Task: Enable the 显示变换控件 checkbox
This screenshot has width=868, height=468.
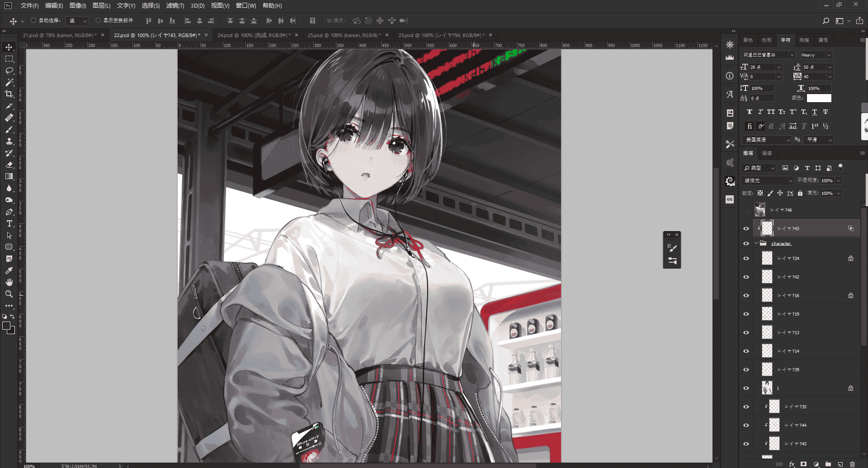Action: 98,20
